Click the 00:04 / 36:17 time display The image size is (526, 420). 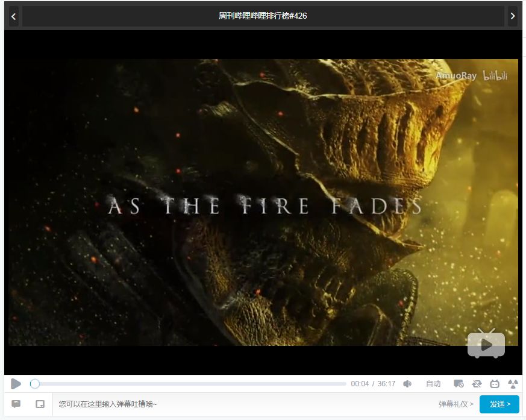click(x=373, y=384)
